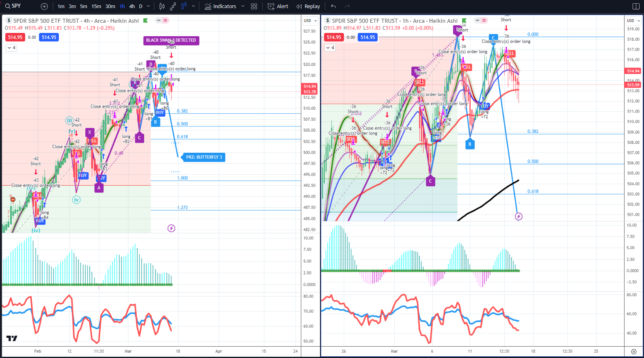Click the blue 514.95 buy button, left chart
The height and width of the screenshot is (358, 644).
(49, 37)
